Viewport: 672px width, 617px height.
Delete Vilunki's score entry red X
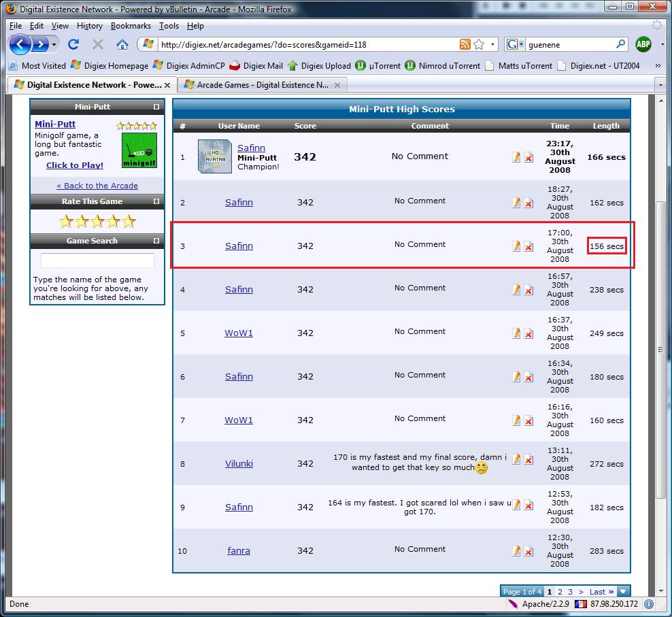(x=529, y=460)
